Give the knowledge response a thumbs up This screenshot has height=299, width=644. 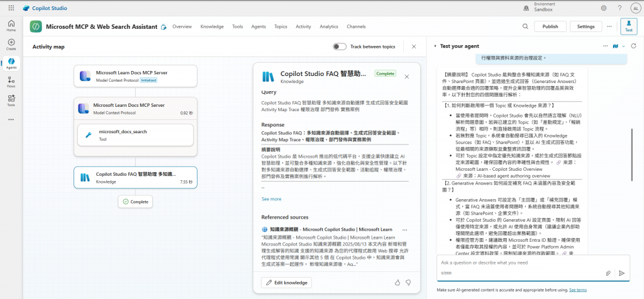(x=397, y=283)
